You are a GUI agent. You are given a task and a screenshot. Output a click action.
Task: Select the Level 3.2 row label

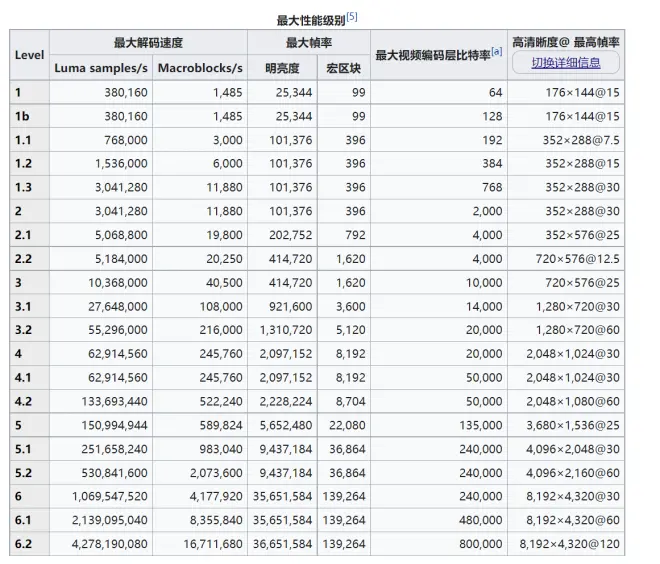(x=29, y=330)
